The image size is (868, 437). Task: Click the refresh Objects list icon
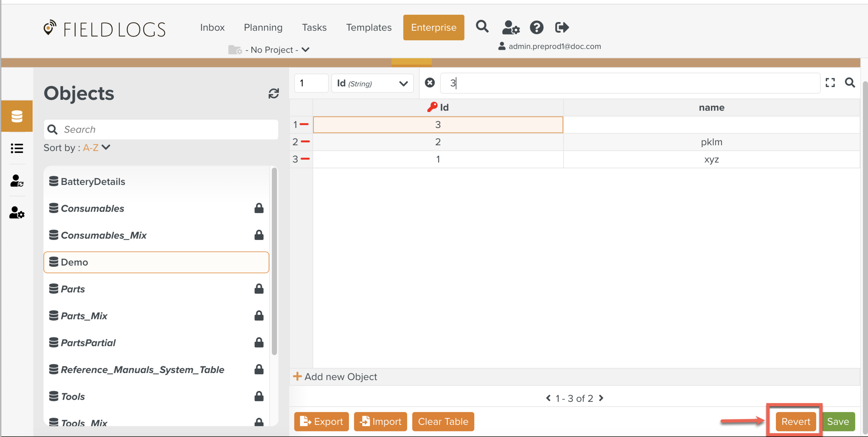click(x=274, y=93)
